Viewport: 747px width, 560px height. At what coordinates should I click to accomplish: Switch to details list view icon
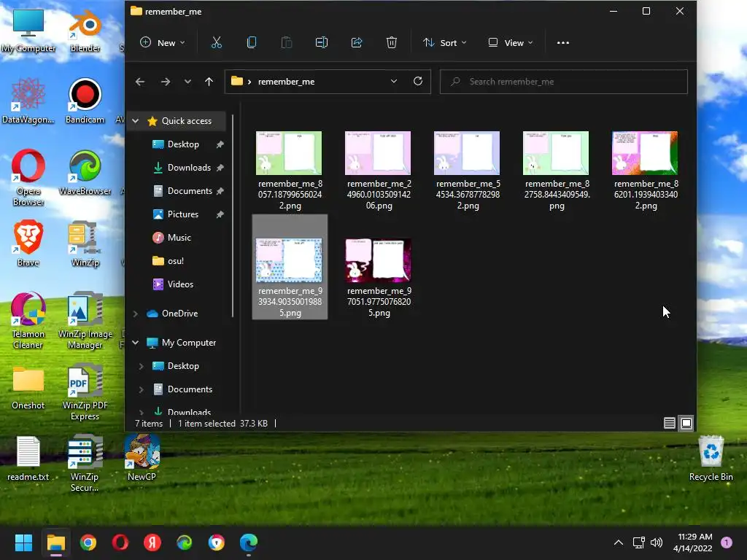[670, 423]
